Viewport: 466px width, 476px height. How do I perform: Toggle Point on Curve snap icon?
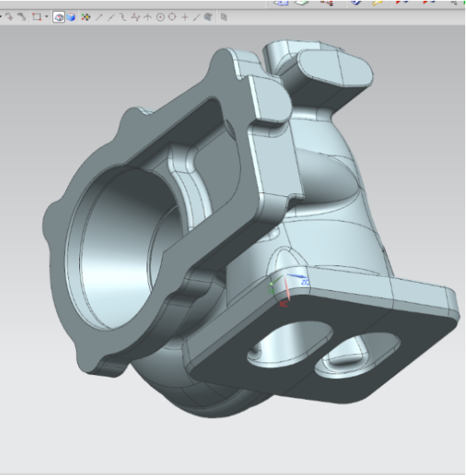(197, 18)
